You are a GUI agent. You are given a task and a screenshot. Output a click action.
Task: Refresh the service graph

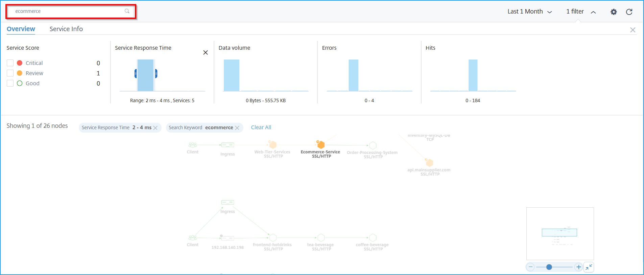point(629,12)
